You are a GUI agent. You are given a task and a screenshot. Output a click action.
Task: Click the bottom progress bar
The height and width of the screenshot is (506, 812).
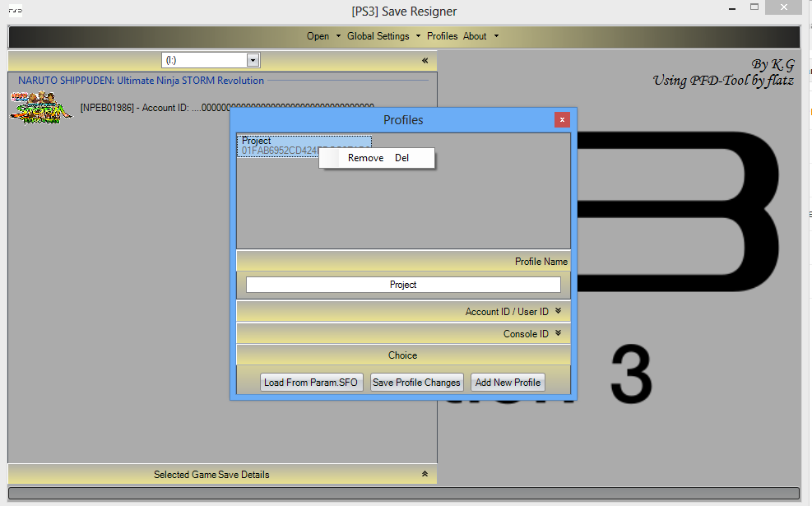pyautogui.click(x=404, y=493)
